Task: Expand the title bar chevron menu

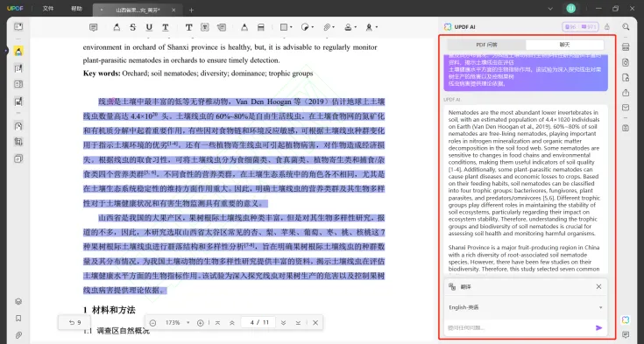Action: (x=550, y=9)
